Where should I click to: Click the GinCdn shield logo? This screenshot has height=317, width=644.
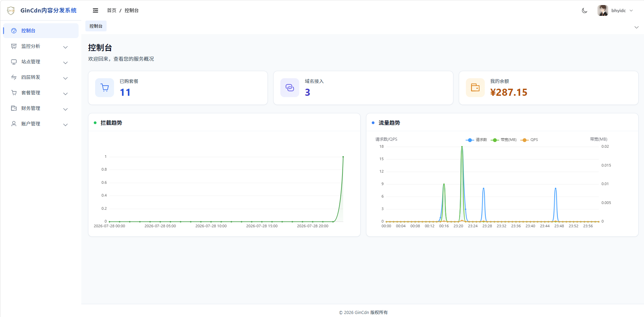click(x=11, y=10)
